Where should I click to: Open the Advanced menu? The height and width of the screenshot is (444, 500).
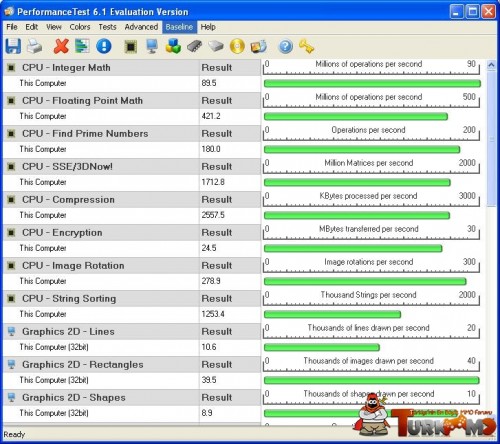(141, 27)
